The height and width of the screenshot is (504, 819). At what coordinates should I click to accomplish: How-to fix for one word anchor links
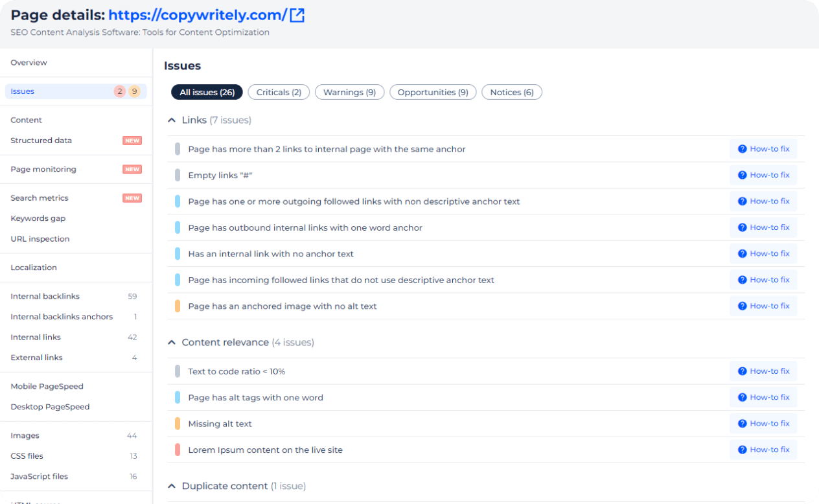pyautogui.click(x=763, y=227)
